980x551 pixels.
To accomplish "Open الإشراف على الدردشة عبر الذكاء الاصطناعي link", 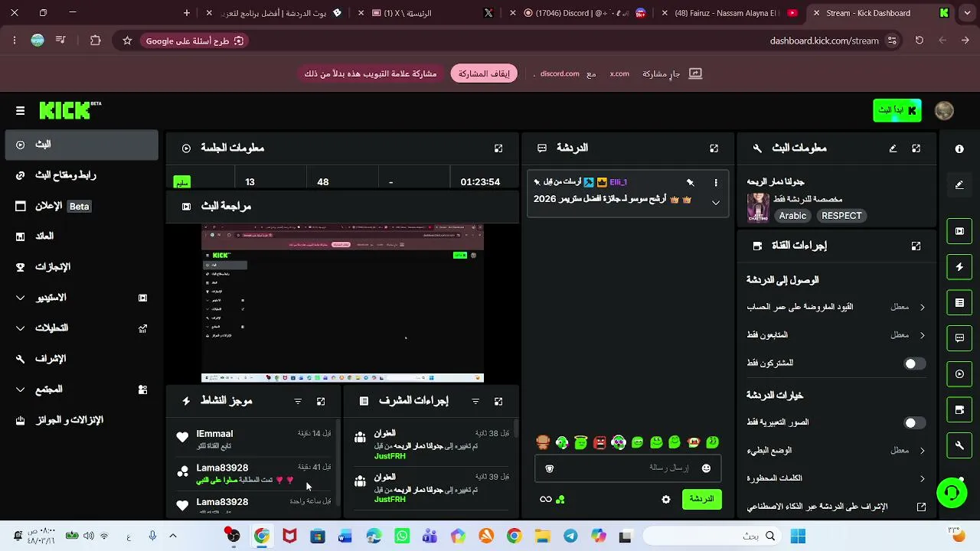I will point(836,507).
